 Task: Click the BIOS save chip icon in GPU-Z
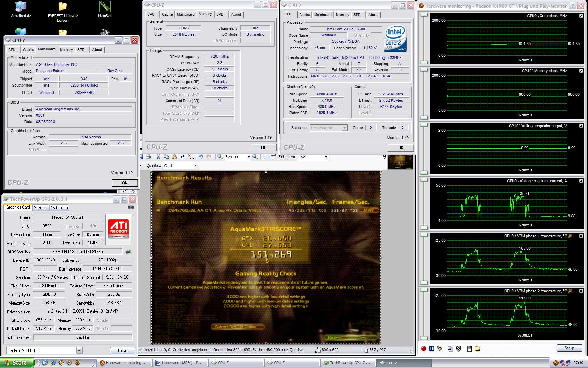click(128, 251)
